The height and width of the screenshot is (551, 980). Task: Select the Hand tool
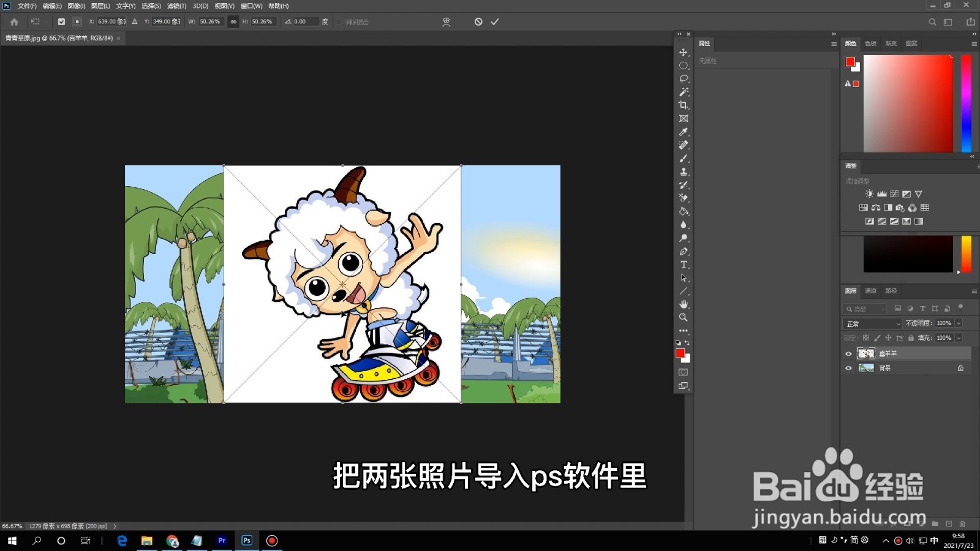click(x=684, y=304)
